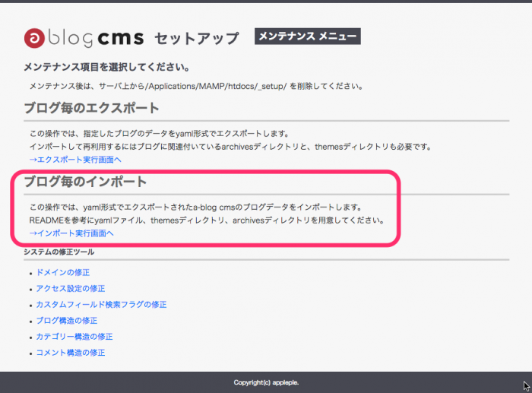Click the /Applications/MAMP/htdocs/_setup/ deletion notice
The height and width of the screenshot is (393, 532).
[x=196, y=86]
